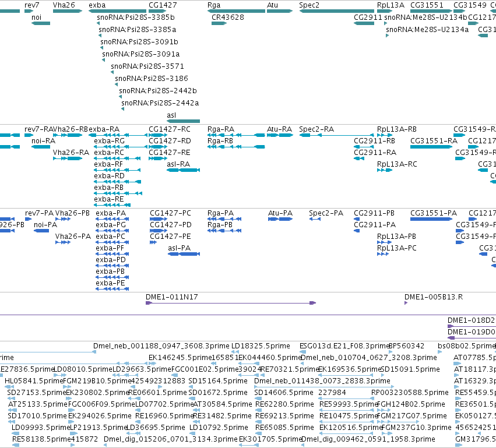Select the exba-RG transcript label

[x=109, y=141]
